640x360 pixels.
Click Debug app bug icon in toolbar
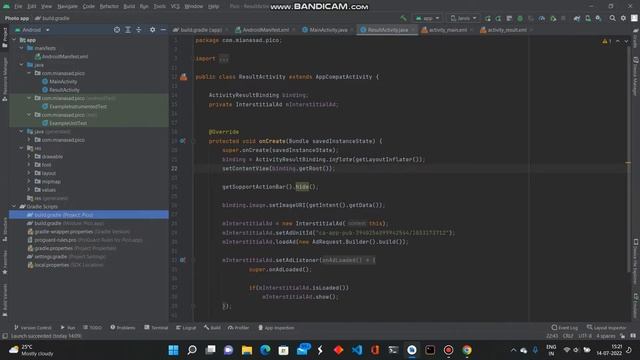pyautogui.click(x=520, y=18)
